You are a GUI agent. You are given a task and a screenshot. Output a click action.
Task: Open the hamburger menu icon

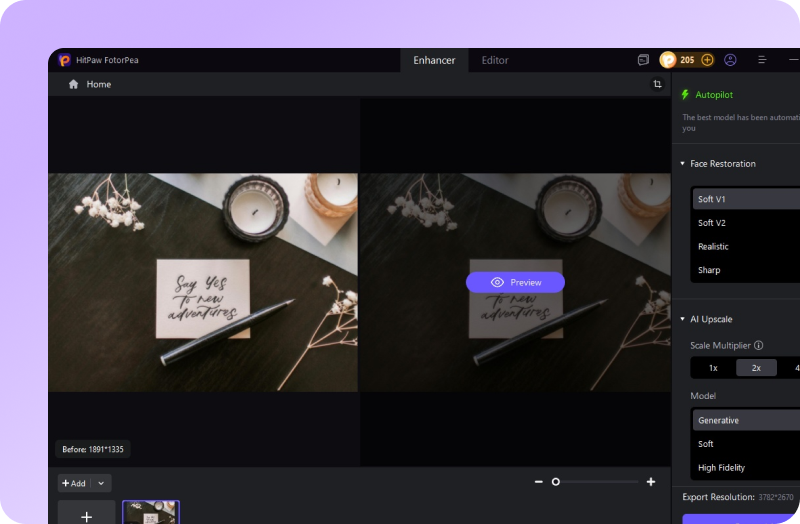[x=762, y=60]
